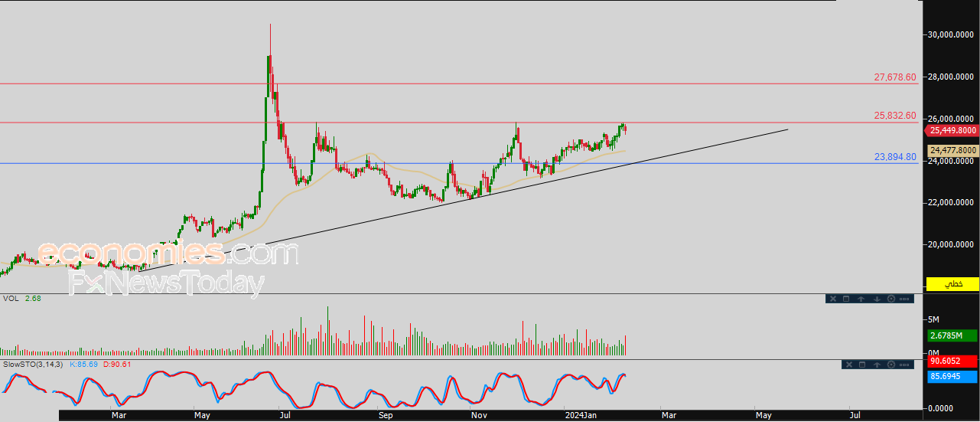This screenshot has width=980, height=422.
Task: Maximize the SlowSTO indicator panel
Action: 862,365
